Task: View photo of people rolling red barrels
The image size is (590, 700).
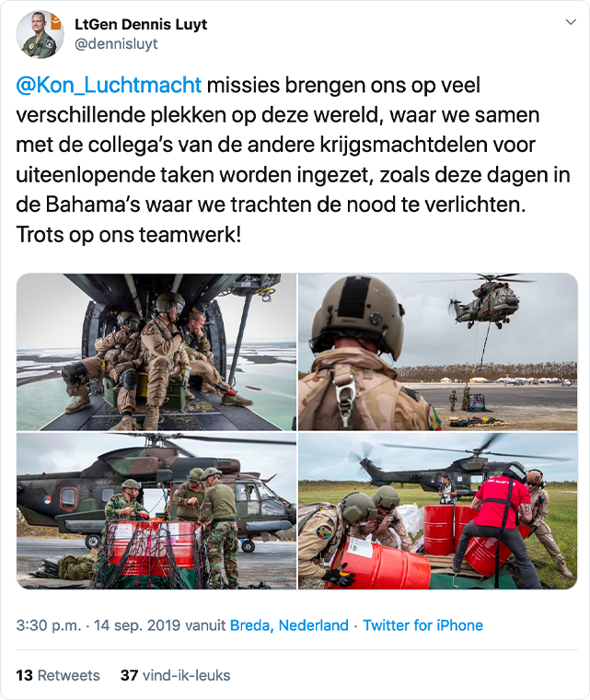Action: click(438, 510)
